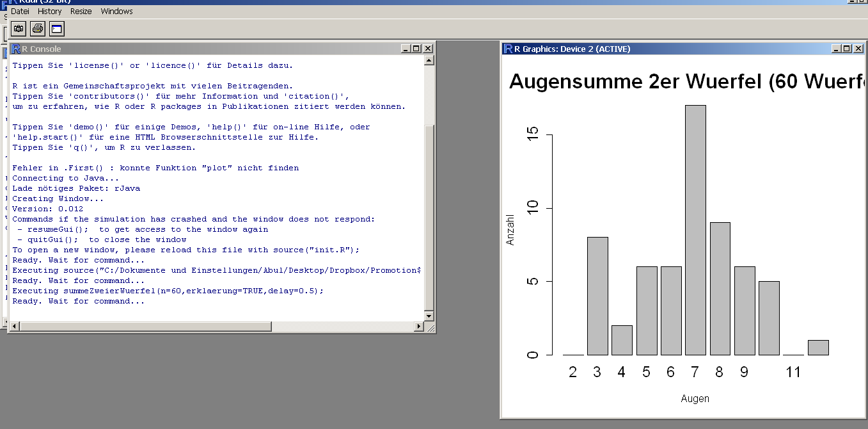Image resolution: width=868 pixels, height=429 pixels.
Task: Click the x-axis tick label '2'
Action: [573, 372]
